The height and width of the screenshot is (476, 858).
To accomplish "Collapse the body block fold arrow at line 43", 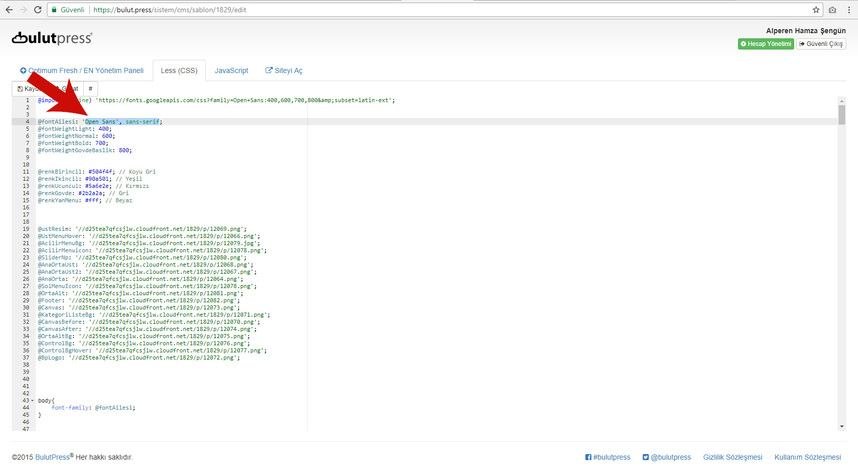I will point(31,400).
